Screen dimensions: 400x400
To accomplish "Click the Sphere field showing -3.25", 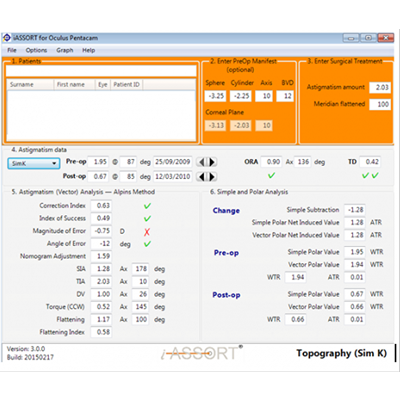I will 216,96.
